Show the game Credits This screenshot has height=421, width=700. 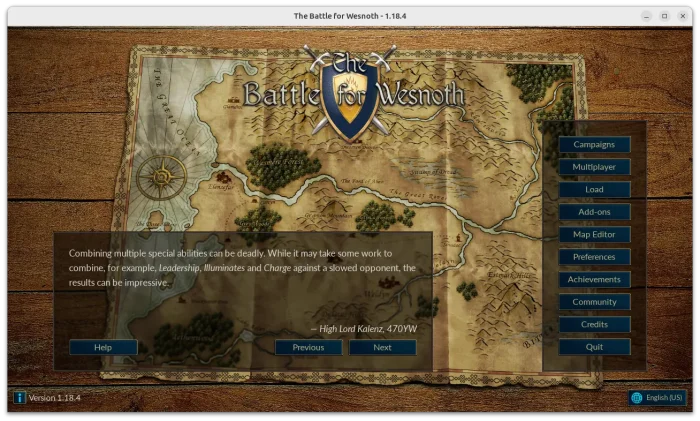click(594, 325)
